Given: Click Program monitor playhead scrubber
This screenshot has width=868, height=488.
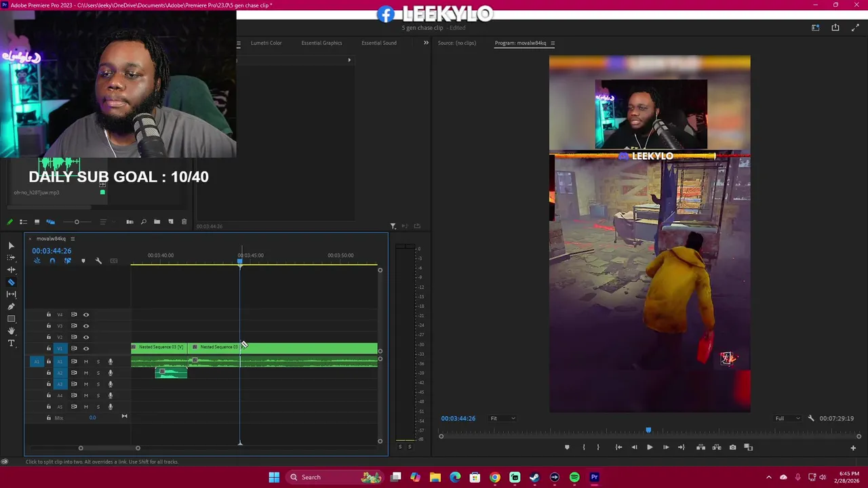Looking at the screenshot, I should tap(648, 430).
